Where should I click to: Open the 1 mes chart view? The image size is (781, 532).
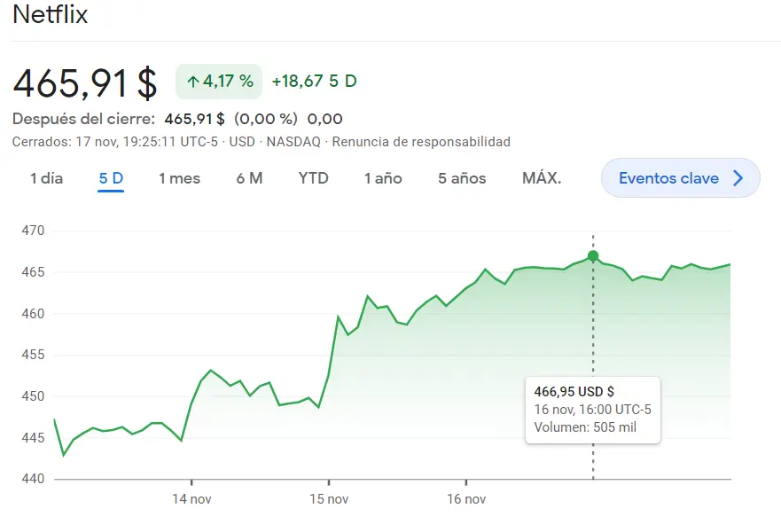tap(180, 177)
